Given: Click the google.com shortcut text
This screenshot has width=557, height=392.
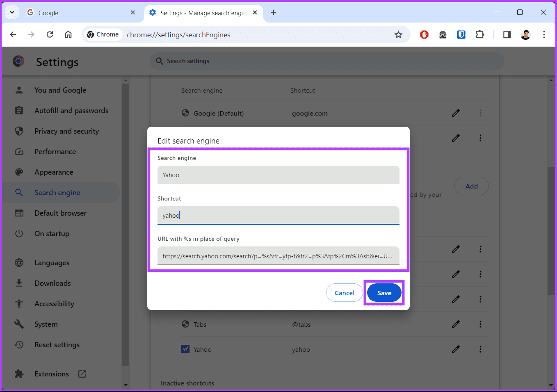Looking at the screenshot, I should (310, 114).
